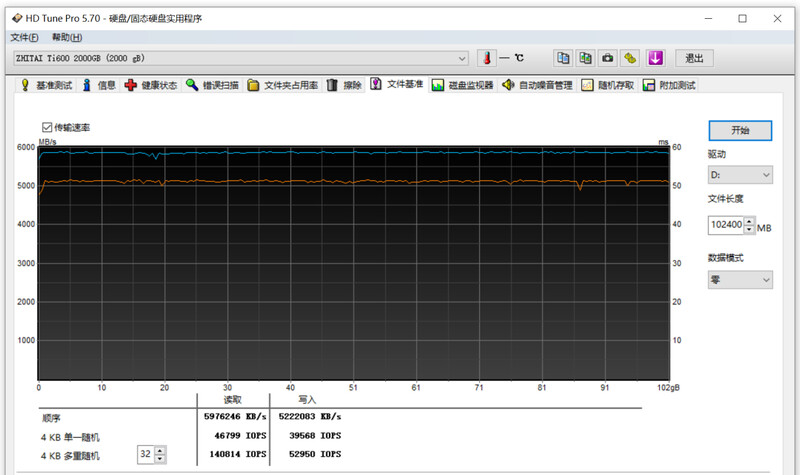Expand the ZHITAI Ti600 drive selection dropdown

tap(462, 58)
